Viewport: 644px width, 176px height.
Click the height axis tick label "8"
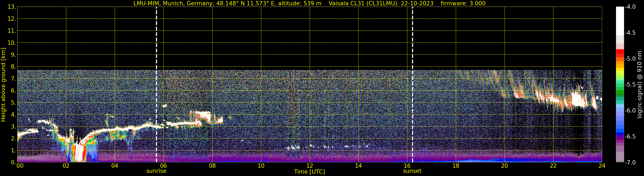pos(13,66)
